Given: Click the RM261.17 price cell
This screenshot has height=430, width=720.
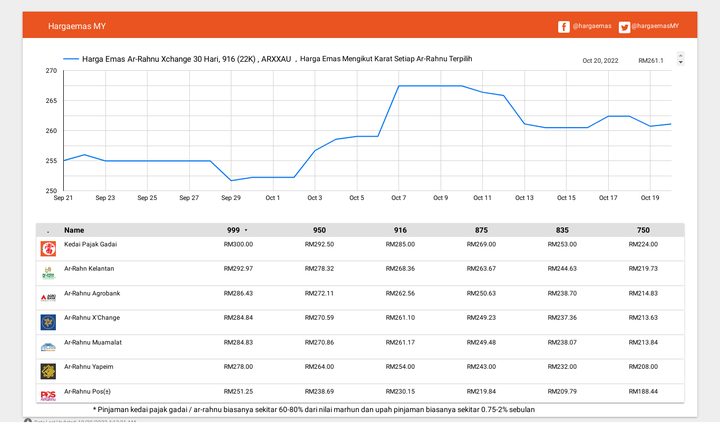Looking at the screenshot, I should pos(400,343).
